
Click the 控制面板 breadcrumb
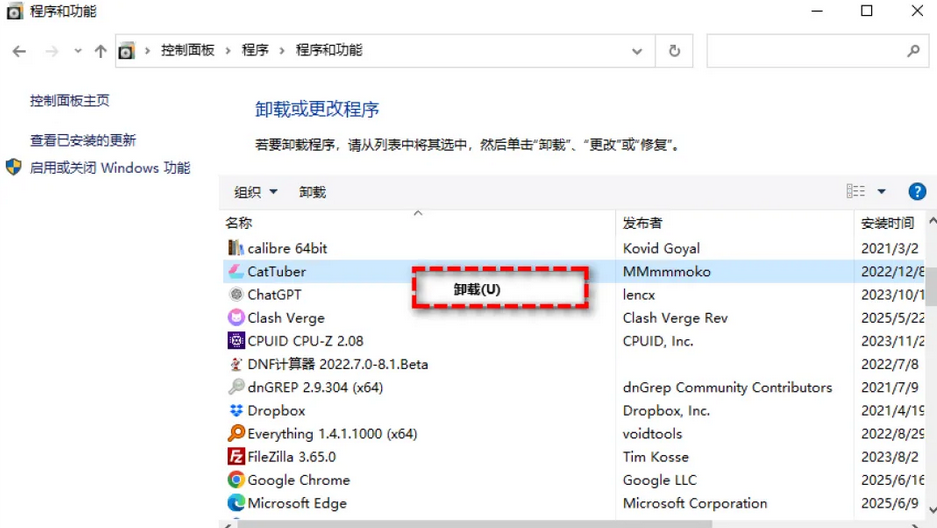pos(188,50)
